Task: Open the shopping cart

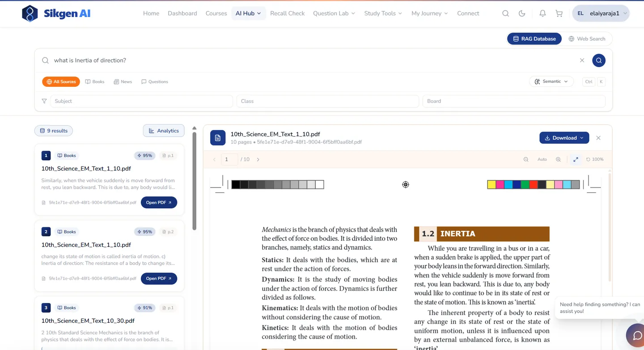Action: tap(559, 13)
